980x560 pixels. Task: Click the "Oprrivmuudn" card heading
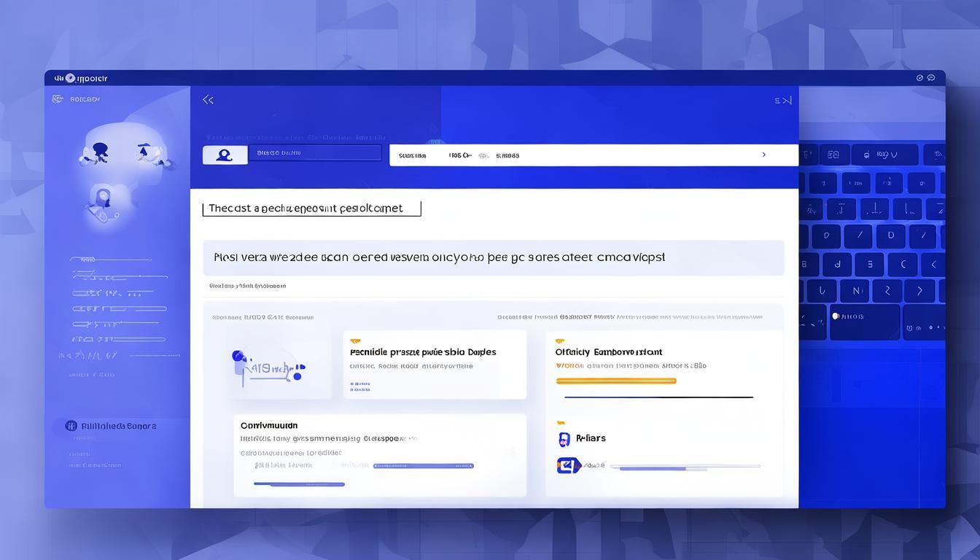269,425
